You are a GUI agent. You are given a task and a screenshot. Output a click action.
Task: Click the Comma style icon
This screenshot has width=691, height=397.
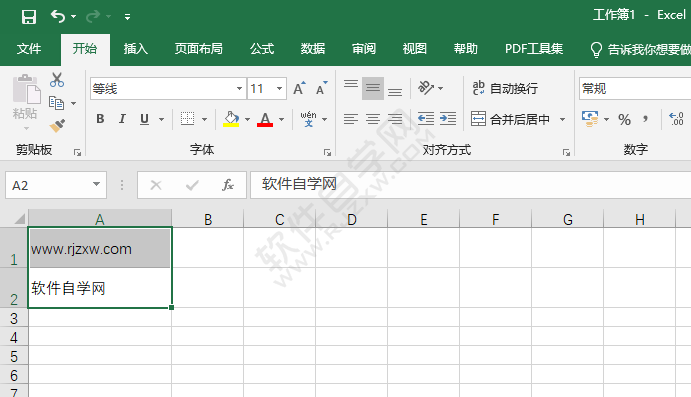[x=646, y=119]
